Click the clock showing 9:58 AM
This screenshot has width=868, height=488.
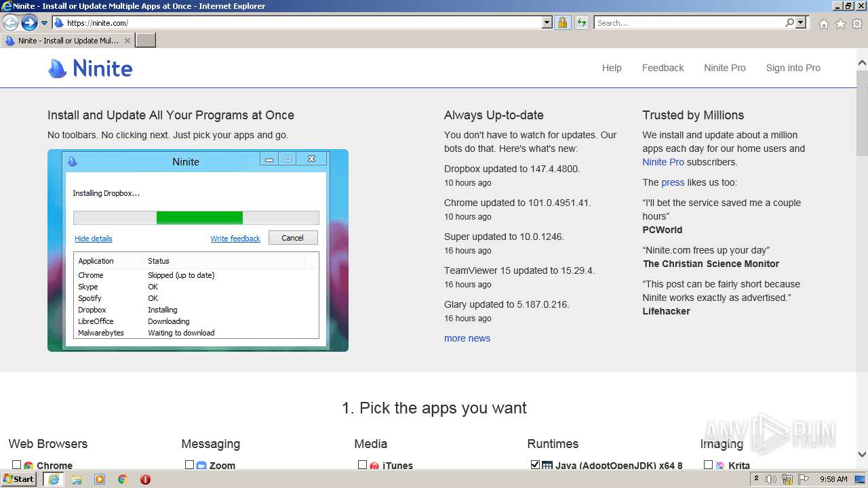pyautogui.click(x=833, y=479)
